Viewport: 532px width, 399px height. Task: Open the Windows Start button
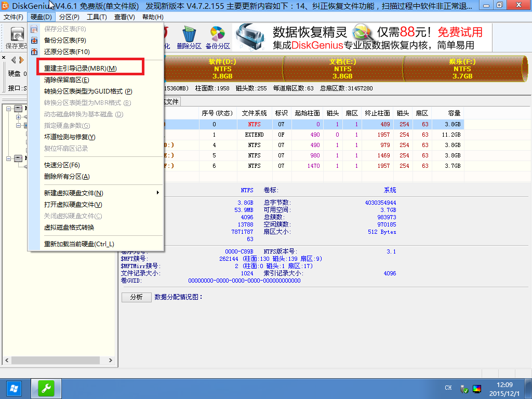14,388
